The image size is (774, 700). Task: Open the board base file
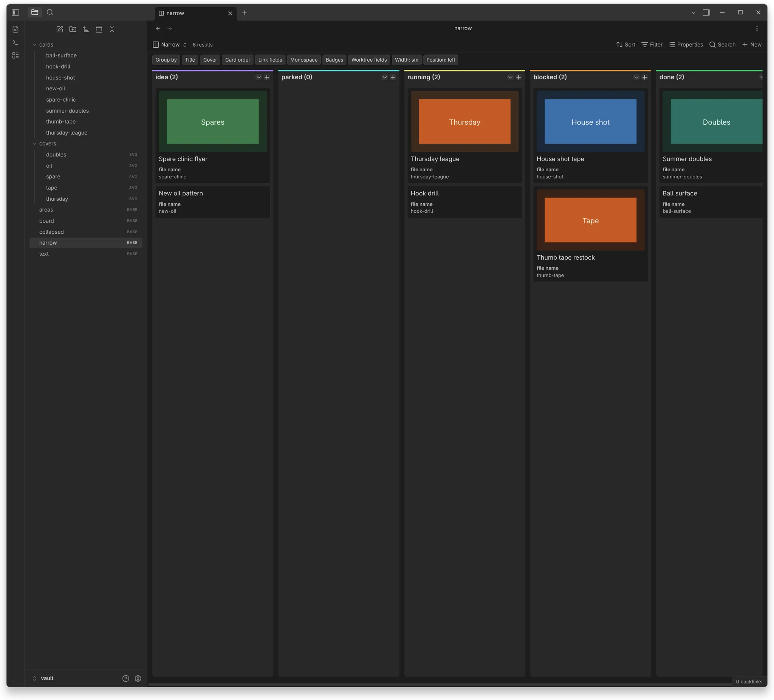86,221
